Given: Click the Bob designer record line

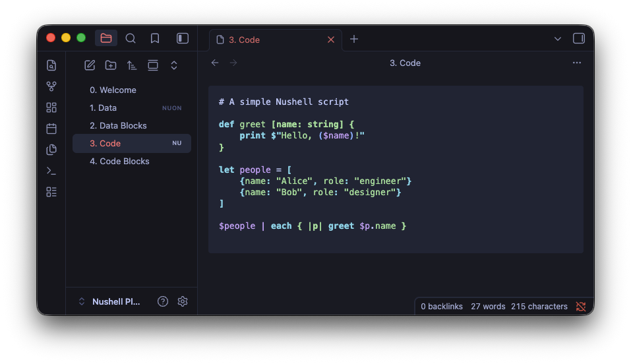Looking at the screenshot, I should tap(320, 193).
